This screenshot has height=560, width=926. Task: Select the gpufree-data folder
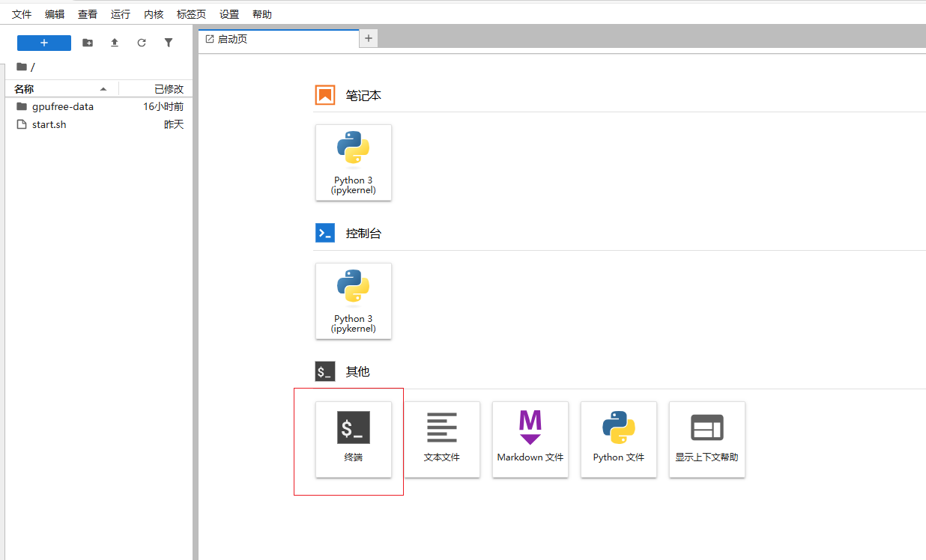click(99, 106)
